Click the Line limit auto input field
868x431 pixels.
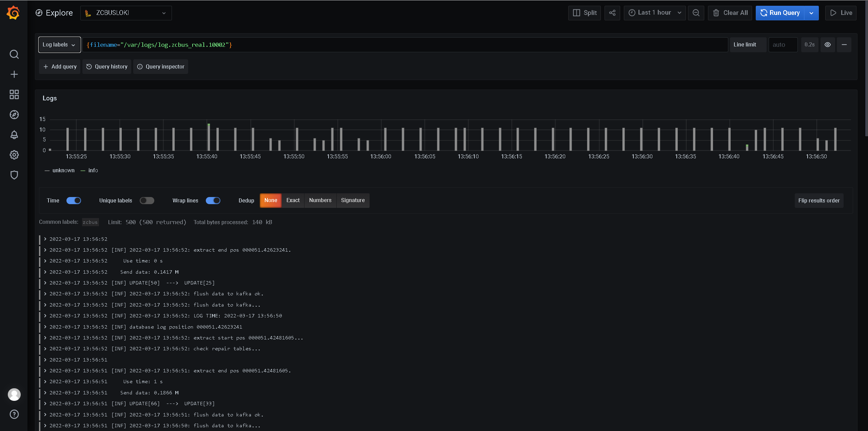tap(783, 45)
